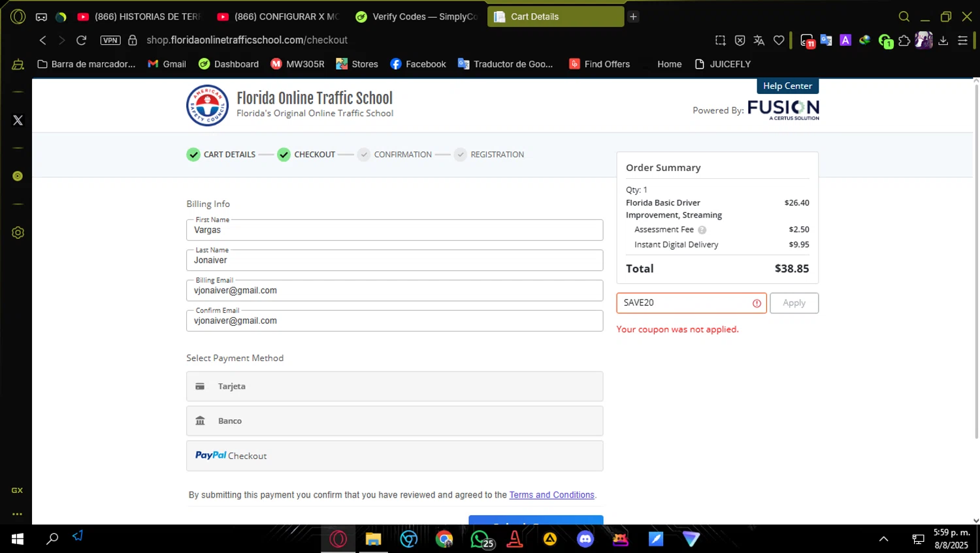The height and width of the screenshot is (553, 980).
Task: Open the Terms and Conditions link
Action: [551, 495]
